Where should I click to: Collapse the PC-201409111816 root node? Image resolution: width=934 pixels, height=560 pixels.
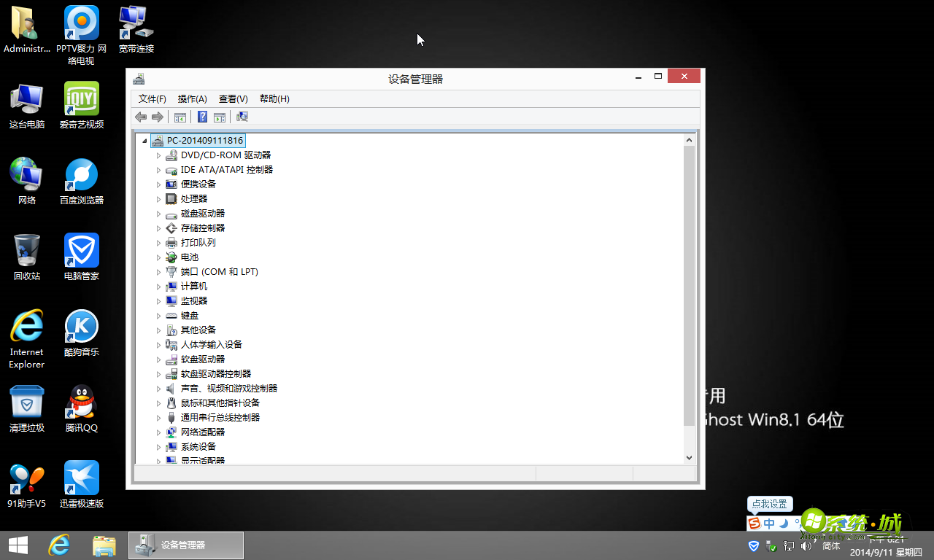(144, 140)
